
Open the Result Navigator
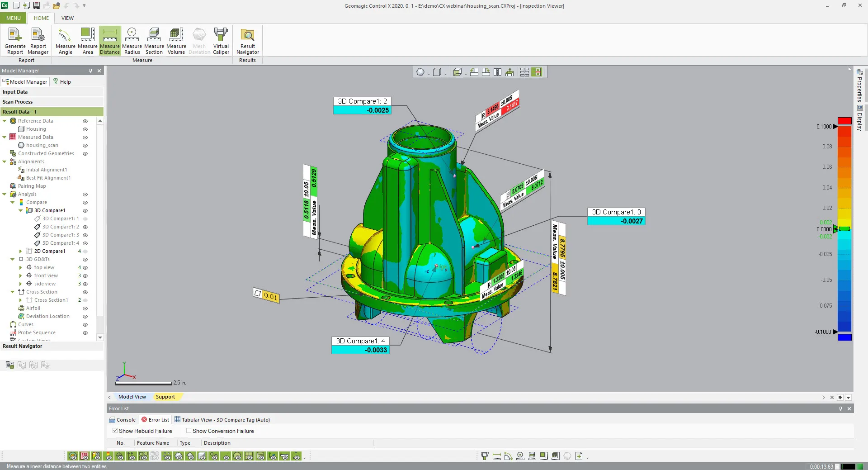click(x=247, y=40)
